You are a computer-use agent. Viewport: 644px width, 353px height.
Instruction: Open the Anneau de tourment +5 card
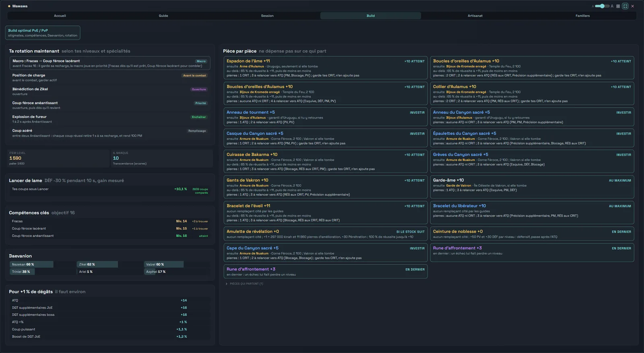[x=325, y=117]
